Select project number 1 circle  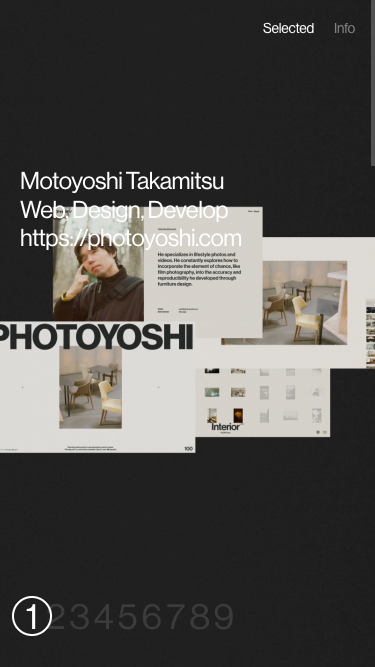pos(31,616)
